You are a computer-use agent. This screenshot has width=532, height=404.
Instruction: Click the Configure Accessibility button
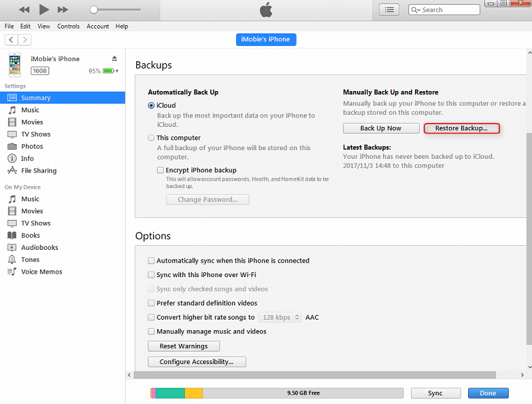197,361
